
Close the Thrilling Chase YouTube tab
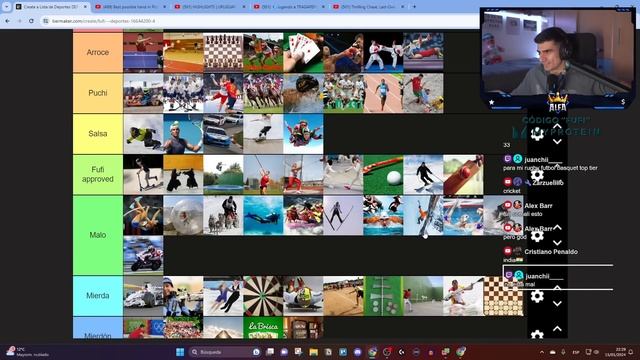402,7
